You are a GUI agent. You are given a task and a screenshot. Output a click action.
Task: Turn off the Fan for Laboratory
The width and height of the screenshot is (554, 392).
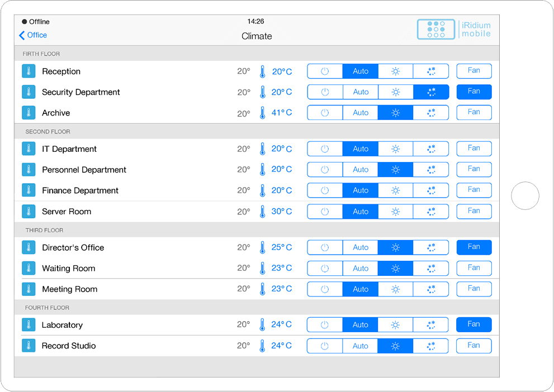tap(473, 325)
